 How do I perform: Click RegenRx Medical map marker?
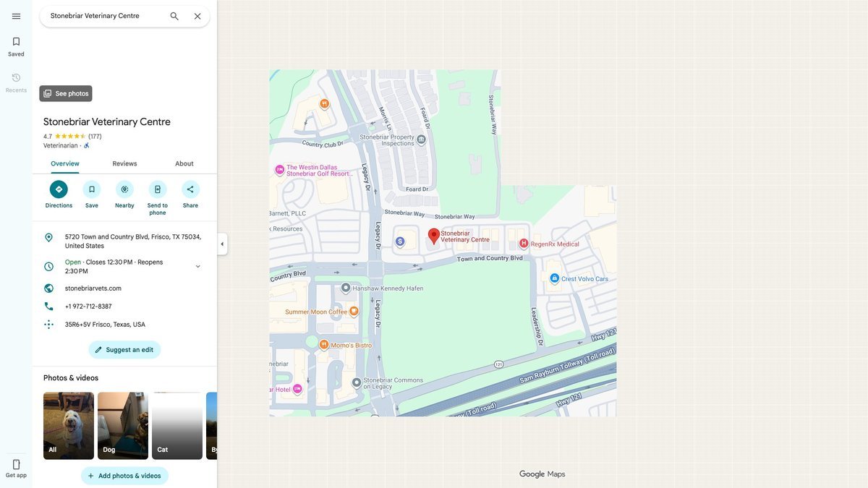point(524,244)
